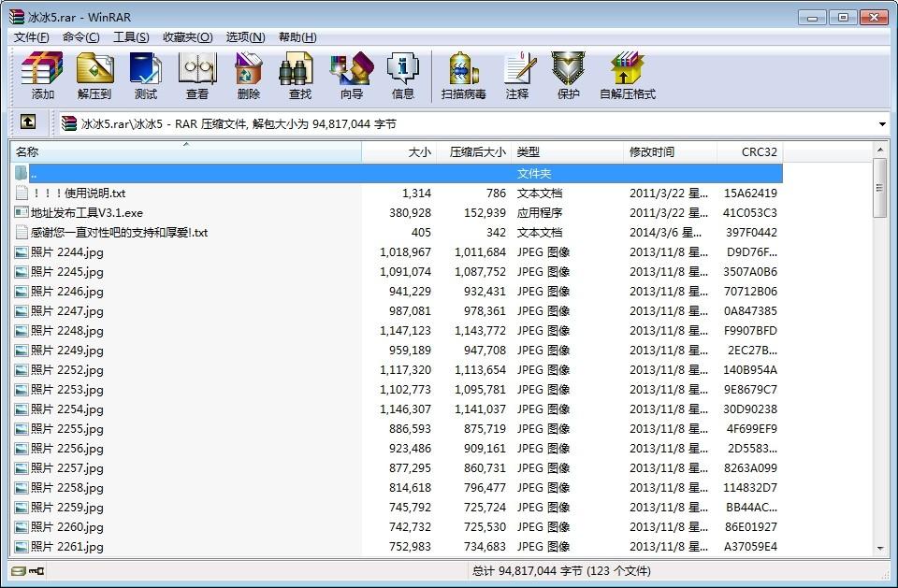898x588 pixels.
Task: Select the file 地址发布工具V3.1.exe
Action: pos(86,213)
